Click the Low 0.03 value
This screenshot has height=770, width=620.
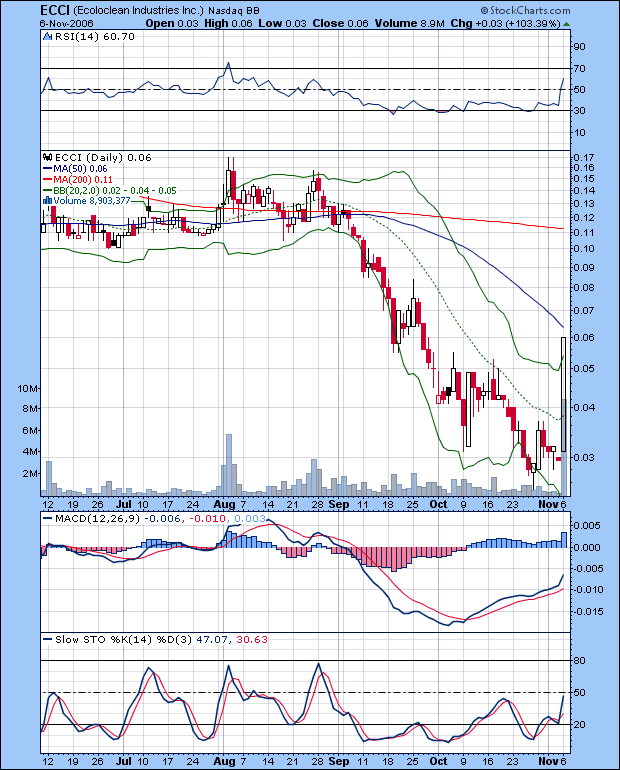[x=282, y=24]
